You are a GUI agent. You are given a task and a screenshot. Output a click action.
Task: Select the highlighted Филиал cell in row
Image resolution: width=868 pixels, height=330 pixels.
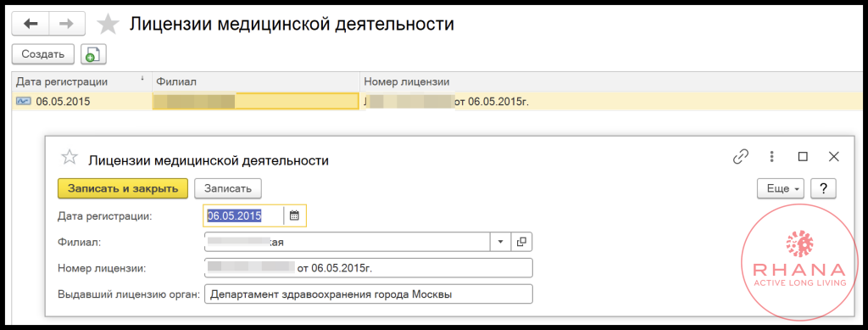click(256, 101)
